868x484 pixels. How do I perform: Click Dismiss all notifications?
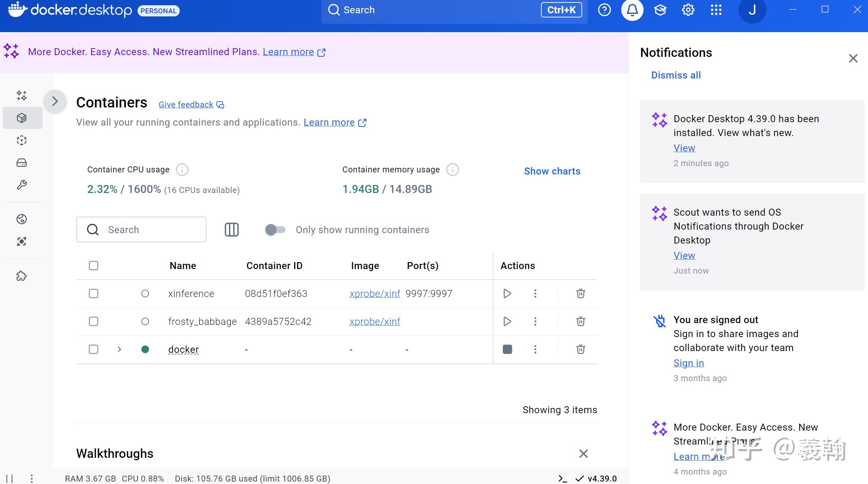point(676,75)
